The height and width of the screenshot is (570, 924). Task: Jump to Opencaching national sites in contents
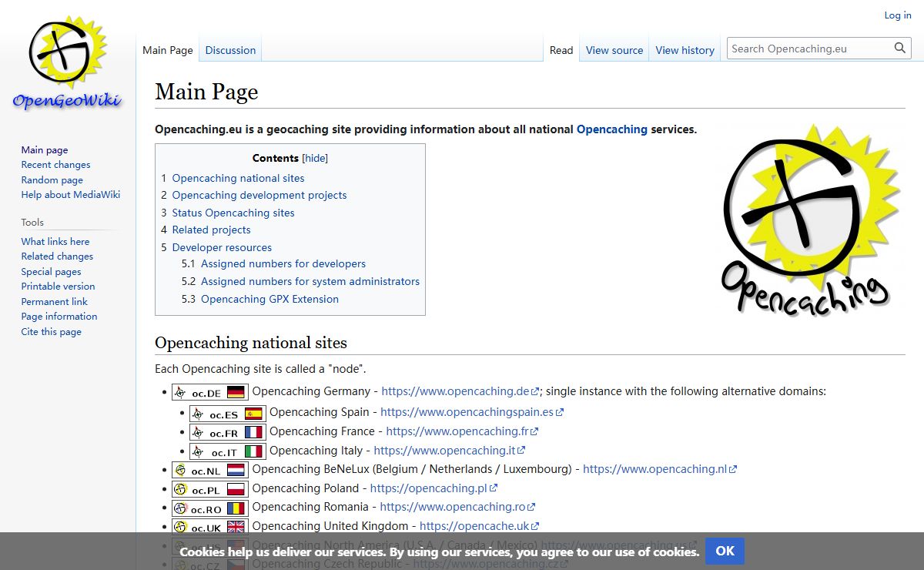238,178
